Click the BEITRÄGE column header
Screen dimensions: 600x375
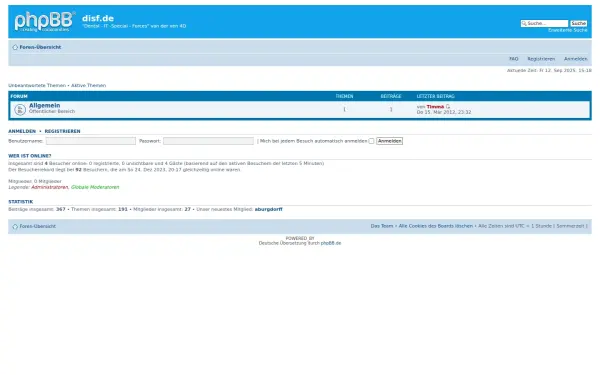pyautogui.click(x=391, y=96)
